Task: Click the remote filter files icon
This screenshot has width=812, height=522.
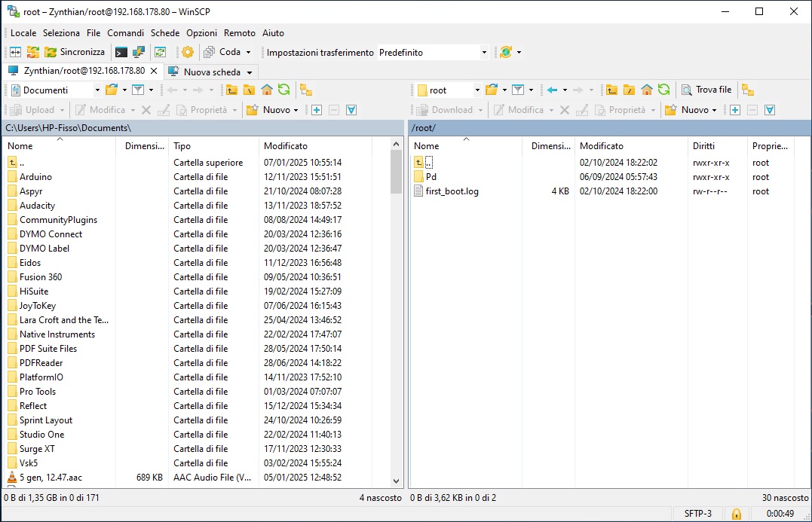Action: point(518,90)
